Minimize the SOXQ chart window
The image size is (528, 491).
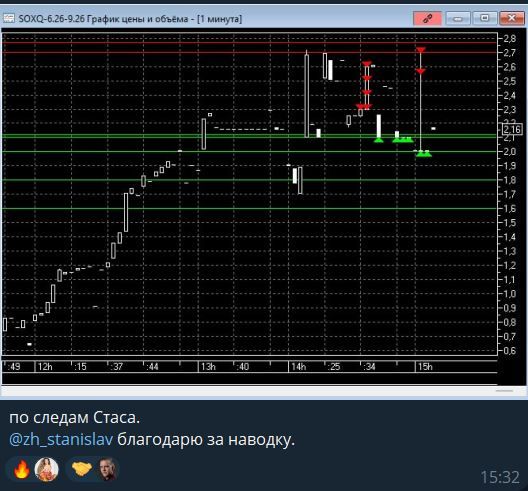pos(458,18)
